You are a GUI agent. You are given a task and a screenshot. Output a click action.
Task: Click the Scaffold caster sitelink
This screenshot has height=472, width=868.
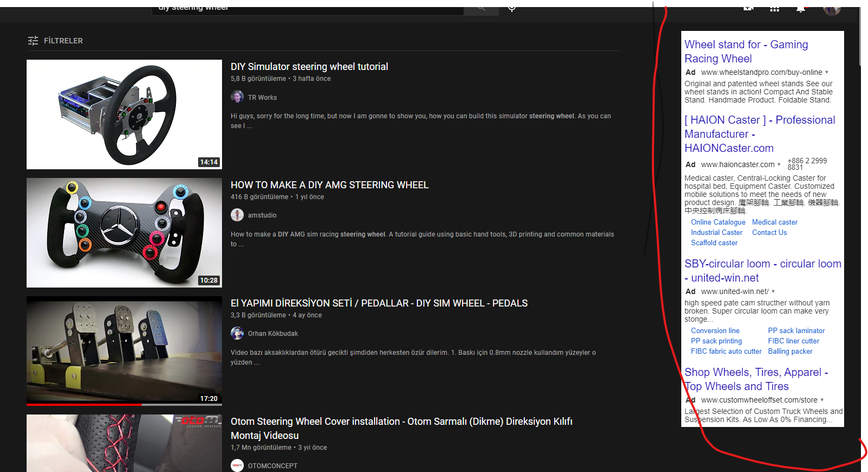pyautogui.click(x=714, y=243)
